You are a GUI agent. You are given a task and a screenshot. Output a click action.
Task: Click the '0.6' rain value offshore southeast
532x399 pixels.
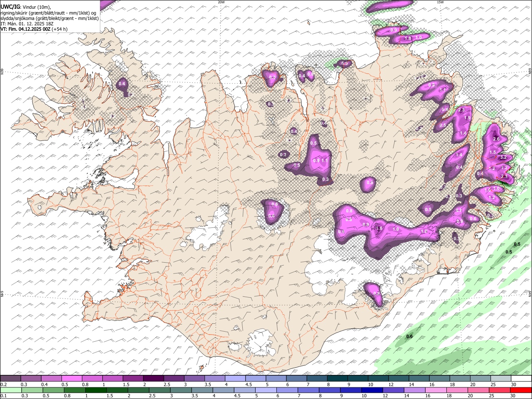[409, 336]
